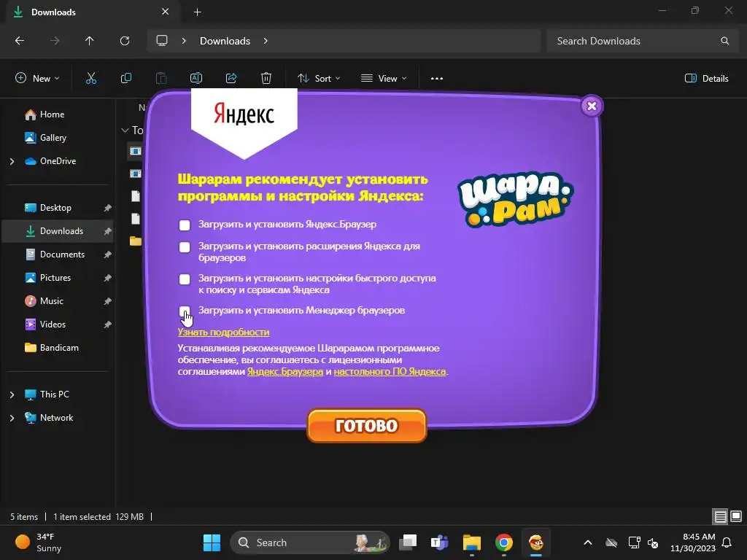This screenshot has width=747, height=560.
Task: Open File Explorer from the taskbar
Action: coord(472,542)
